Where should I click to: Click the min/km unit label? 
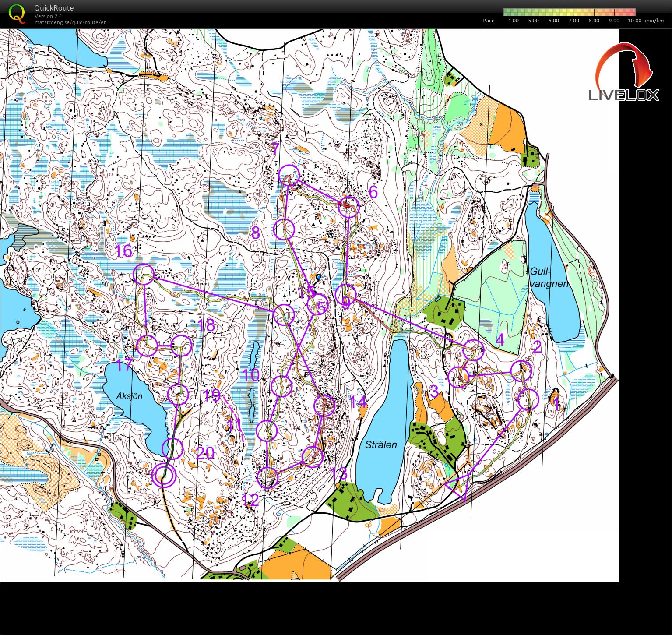click(x=654, y=21)
